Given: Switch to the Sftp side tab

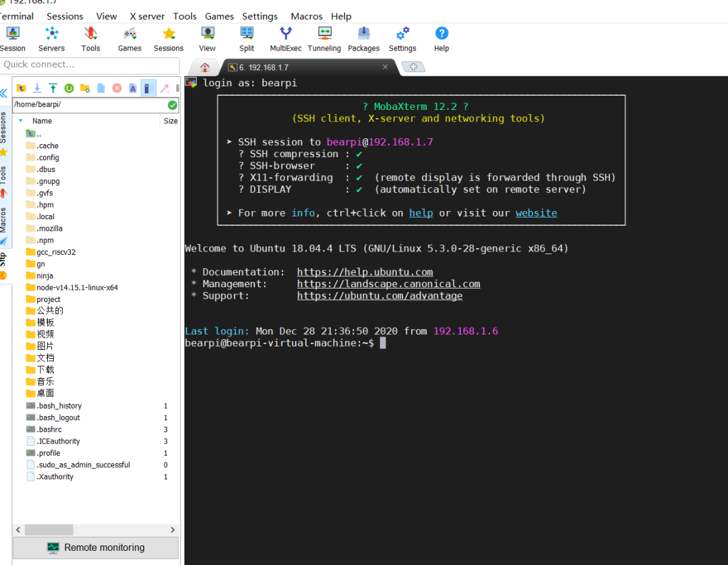Looking at the screenshot, I should click(3, 260).
